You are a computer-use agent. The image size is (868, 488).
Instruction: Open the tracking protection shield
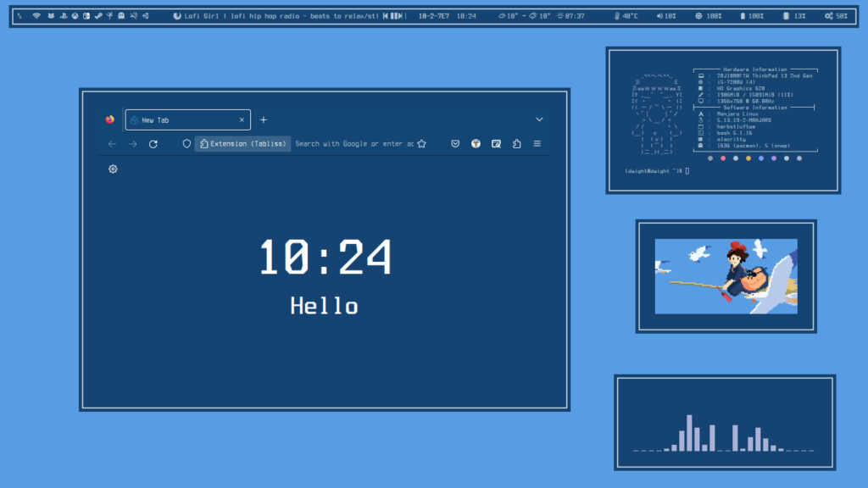186,144
